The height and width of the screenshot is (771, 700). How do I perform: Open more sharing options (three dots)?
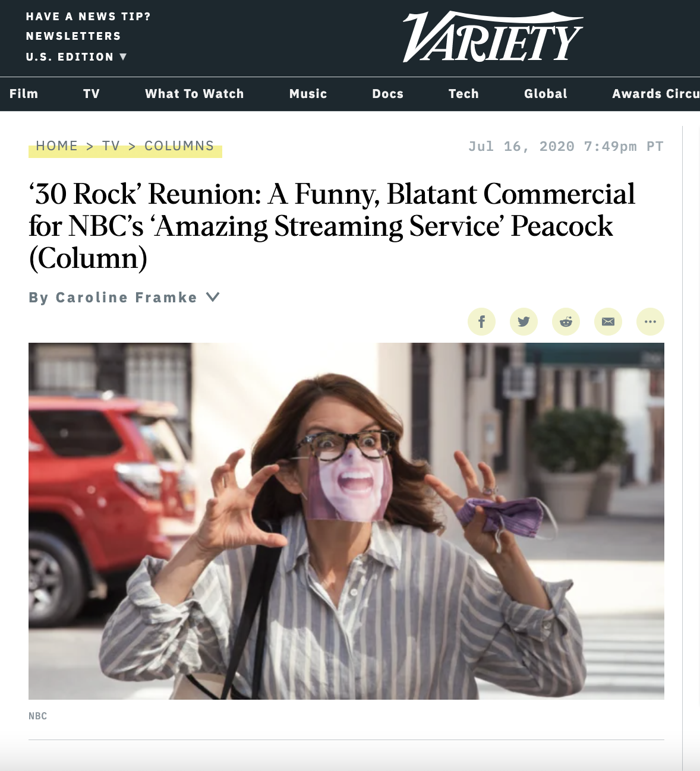click(x=650, y=321)
